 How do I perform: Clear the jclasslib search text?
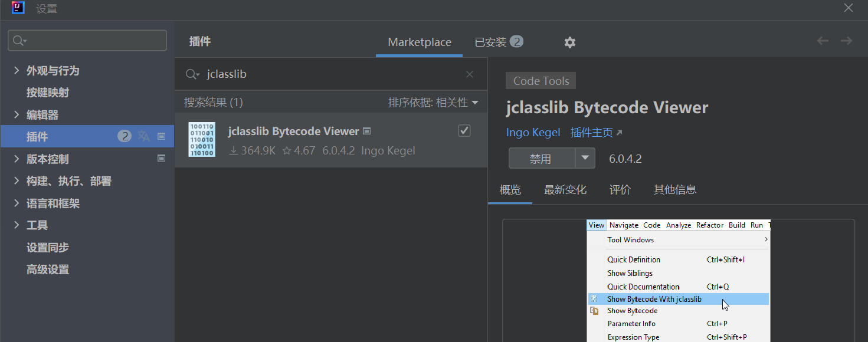pyautogui.click(x=470, y=74)
